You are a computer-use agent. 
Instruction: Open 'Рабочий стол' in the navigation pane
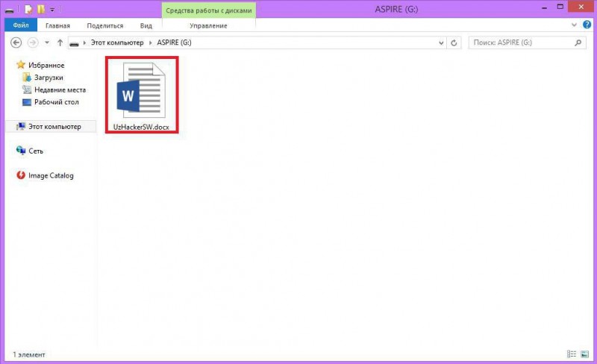point(57,102)
